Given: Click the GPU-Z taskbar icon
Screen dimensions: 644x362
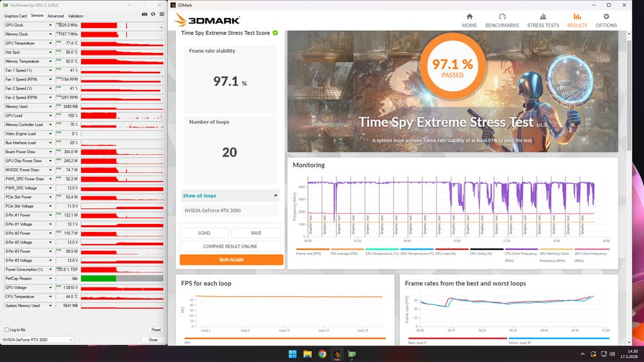Looking at the screenshot, I should coord(352,354).
